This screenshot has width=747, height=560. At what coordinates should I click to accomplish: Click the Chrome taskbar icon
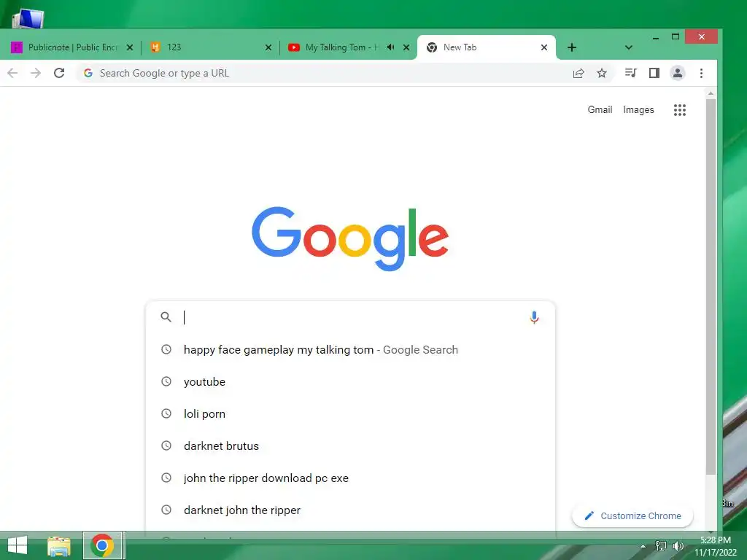click(x=102, y=545)
